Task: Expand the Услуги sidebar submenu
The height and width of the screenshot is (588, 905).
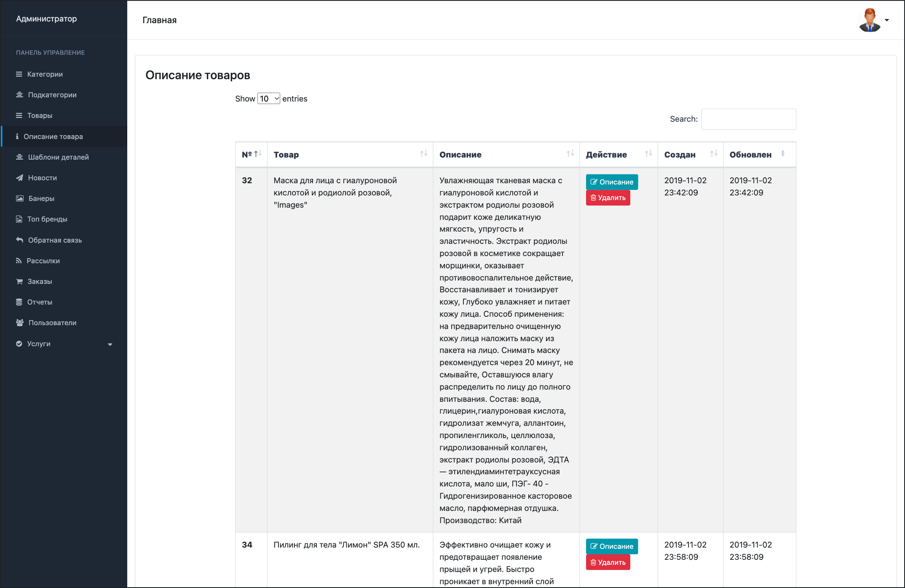Action: click(64, 344)
